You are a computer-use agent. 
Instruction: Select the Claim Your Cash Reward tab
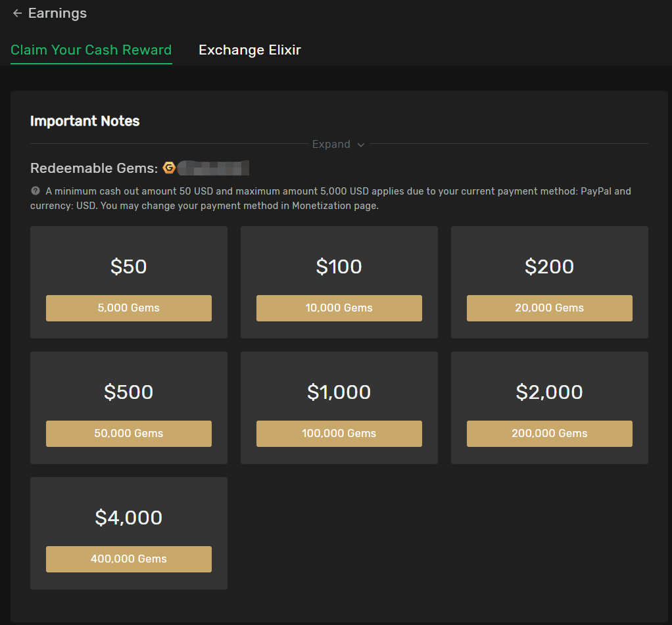tap(91, 50)
